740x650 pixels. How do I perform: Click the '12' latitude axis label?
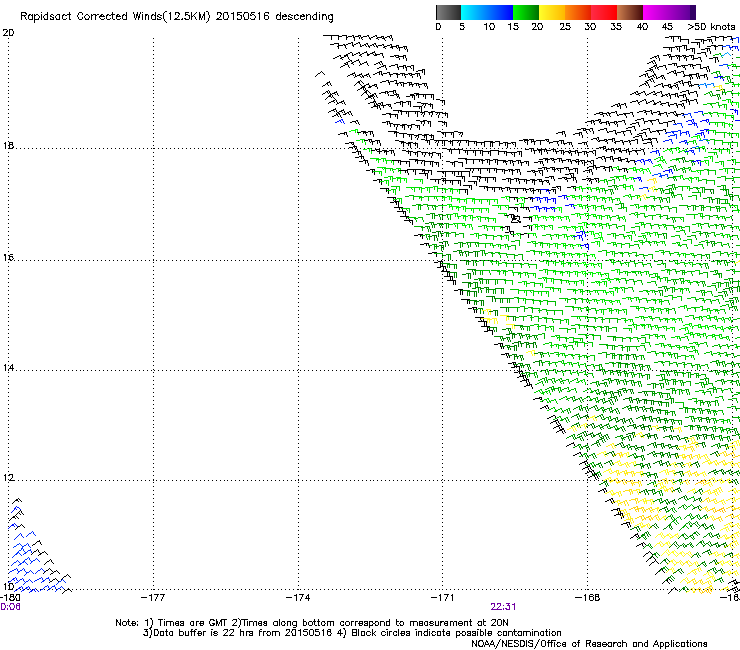tap(8, 478)
